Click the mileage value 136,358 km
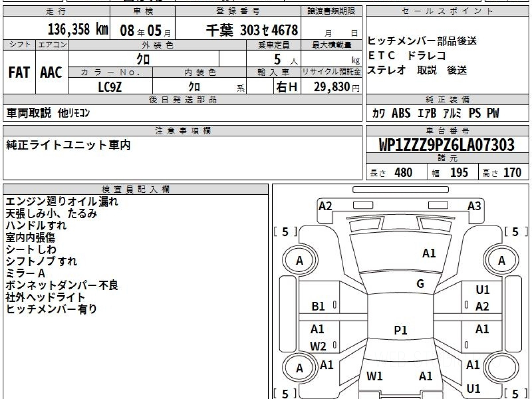 (x=78, y=30)
